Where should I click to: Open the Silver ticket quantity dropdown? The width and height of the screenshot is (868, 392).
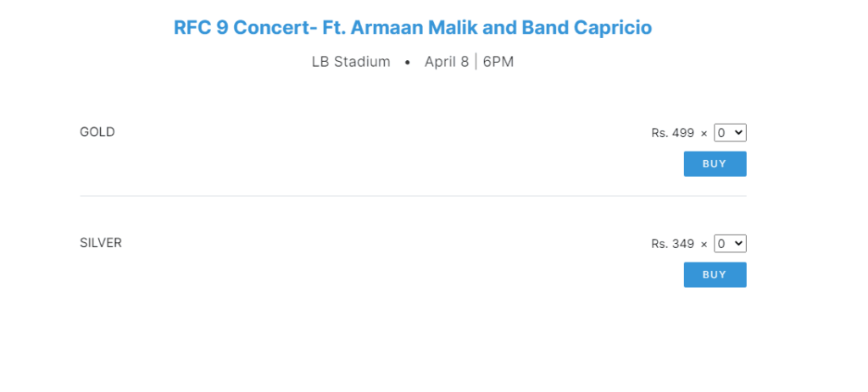point(730,244)
